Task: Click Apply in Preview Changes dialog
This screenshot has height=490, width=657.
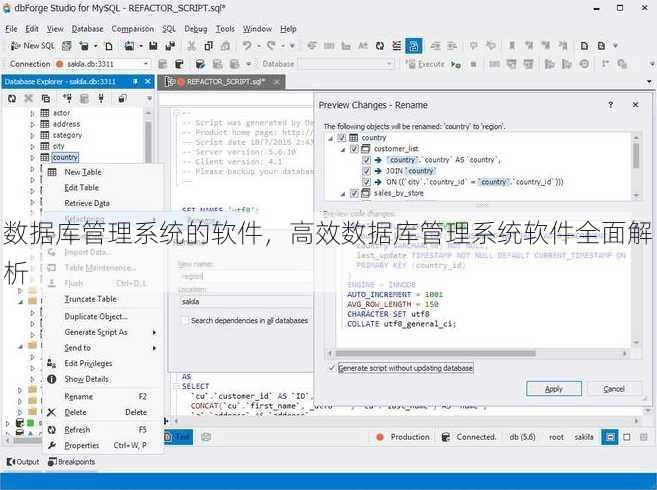Action: (554, 389)
